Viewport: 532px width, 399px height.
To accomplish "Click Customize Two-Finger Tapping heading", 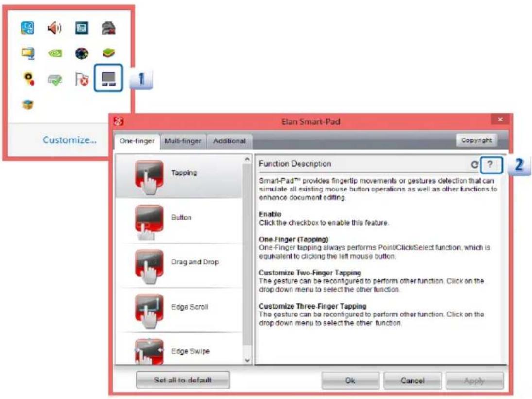I will point(310,273).
